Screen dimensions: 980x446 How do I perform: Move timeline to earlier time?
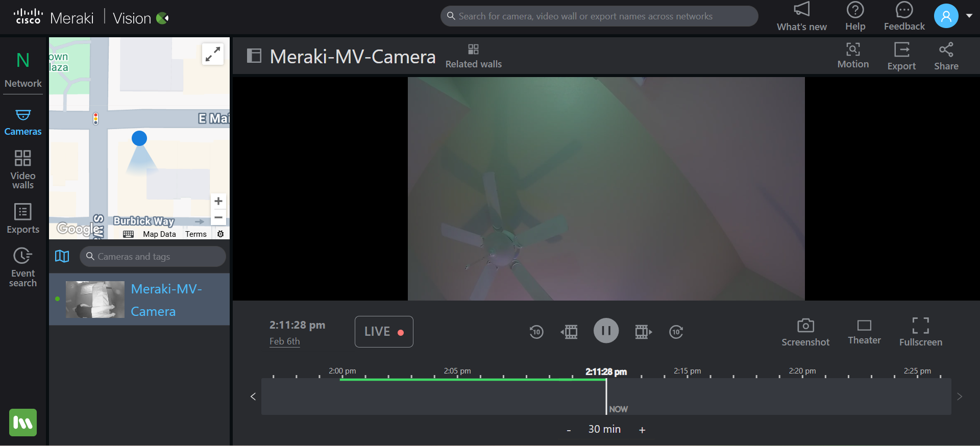(253, 397)
